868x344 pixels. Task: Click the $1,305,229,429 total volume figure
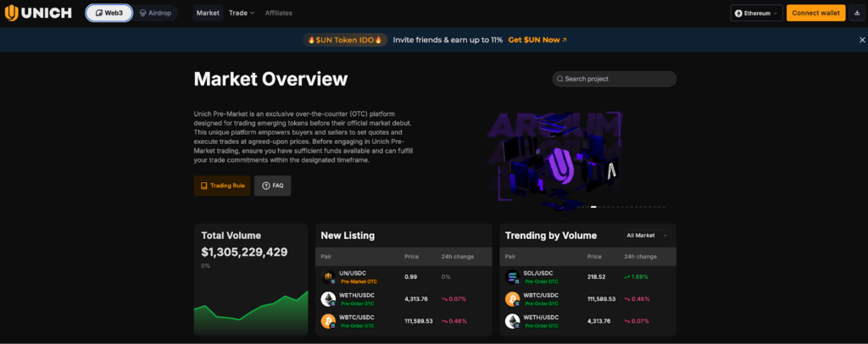[244, 252]
